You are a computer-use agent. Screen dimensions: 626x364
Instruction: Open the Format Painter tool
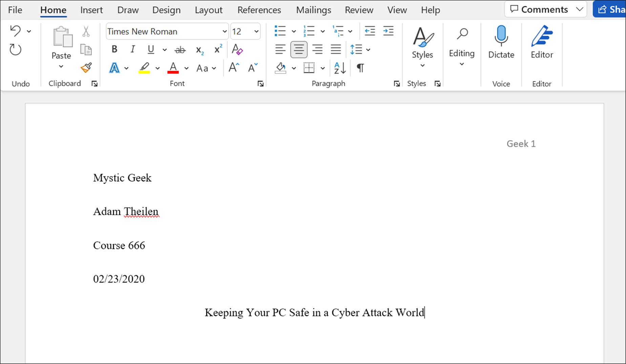[86, 68]
